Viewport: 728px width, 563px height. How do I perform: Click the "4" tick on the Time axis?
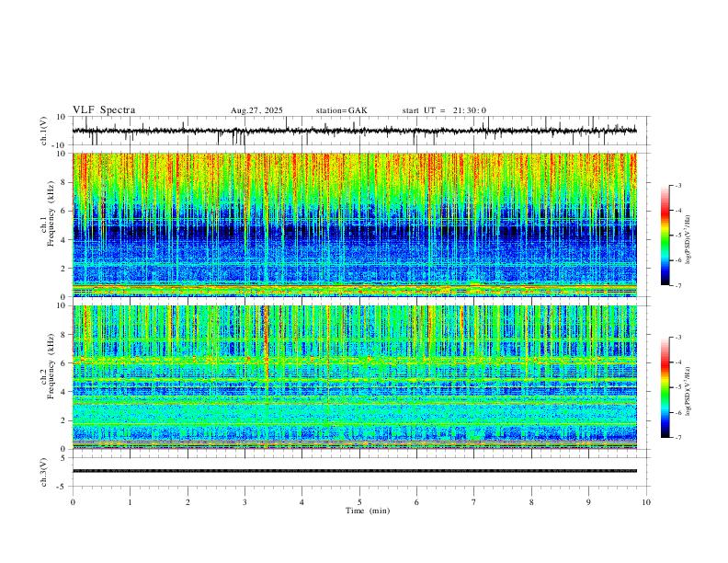tap(301, 502)
